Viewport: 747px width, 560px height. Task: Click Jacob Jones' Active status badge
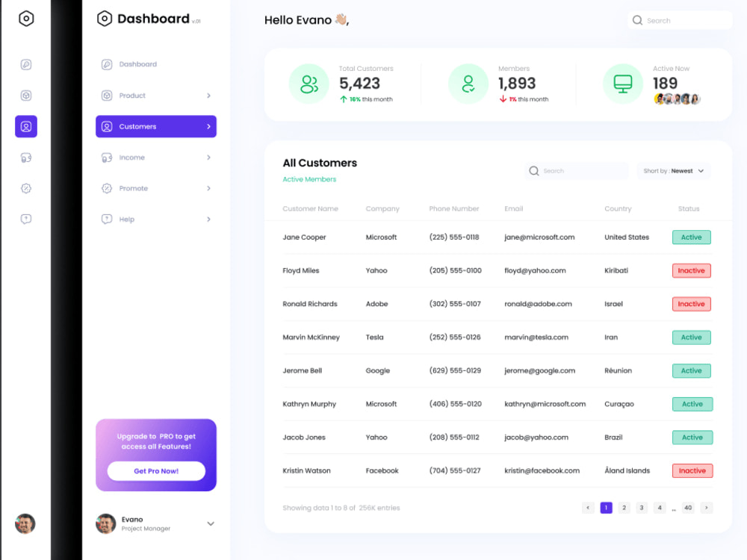(x=692, y=437)
